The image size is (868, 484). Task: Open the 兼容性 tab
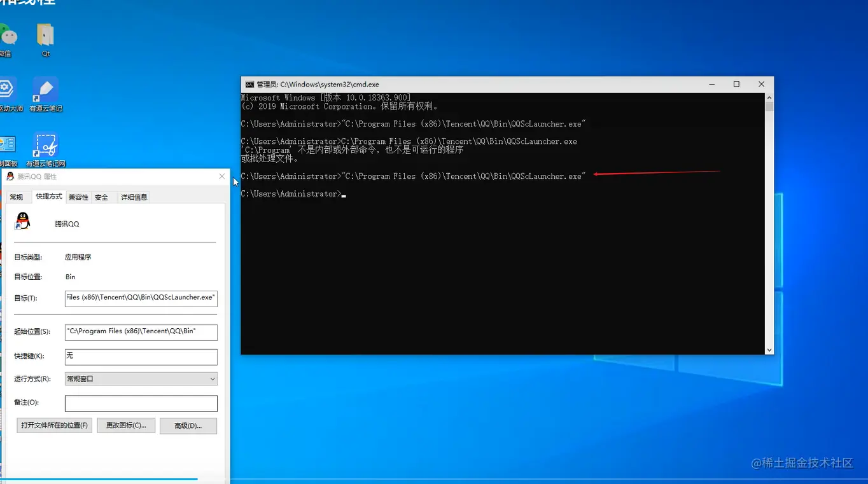(79, 197)
